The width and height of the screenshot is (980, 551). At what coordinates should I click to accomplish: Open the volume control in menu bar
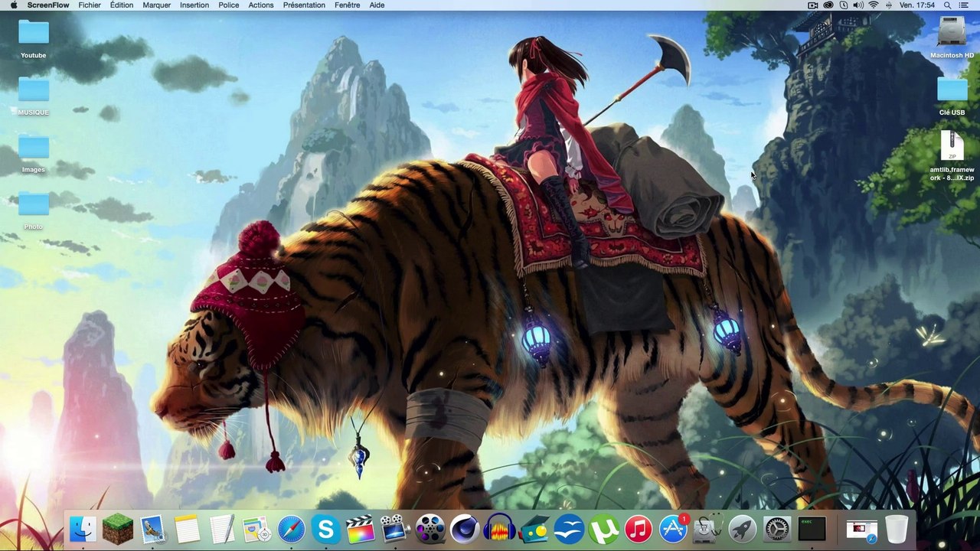click(858, 5)
